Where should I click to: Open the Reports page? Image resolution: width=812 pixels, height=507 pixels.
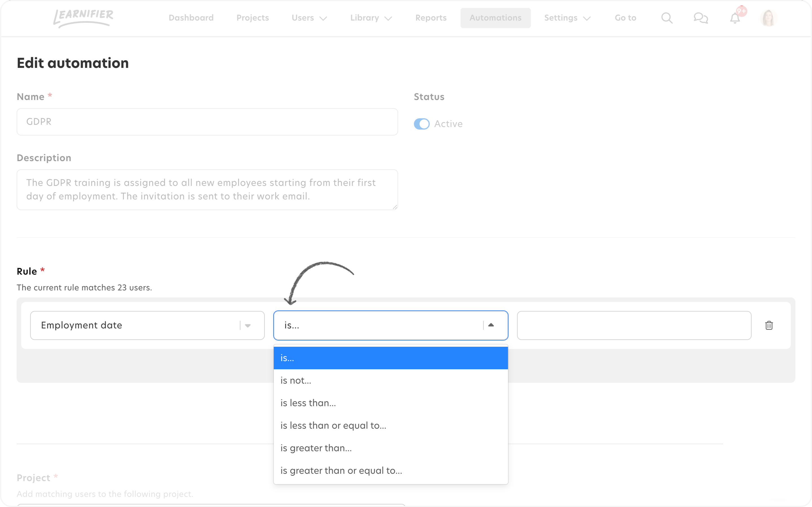pos(431,18)
